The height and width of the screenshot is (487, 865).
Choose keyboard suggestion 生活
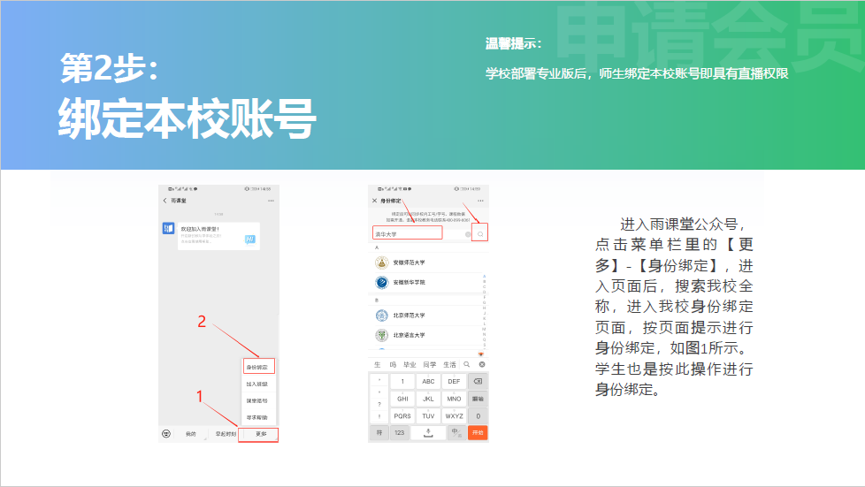click(450, 365)
